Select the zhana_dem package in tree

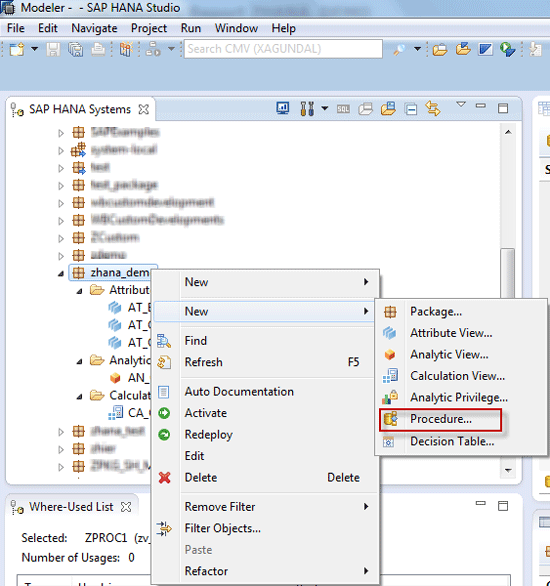[x=113, y=273]
